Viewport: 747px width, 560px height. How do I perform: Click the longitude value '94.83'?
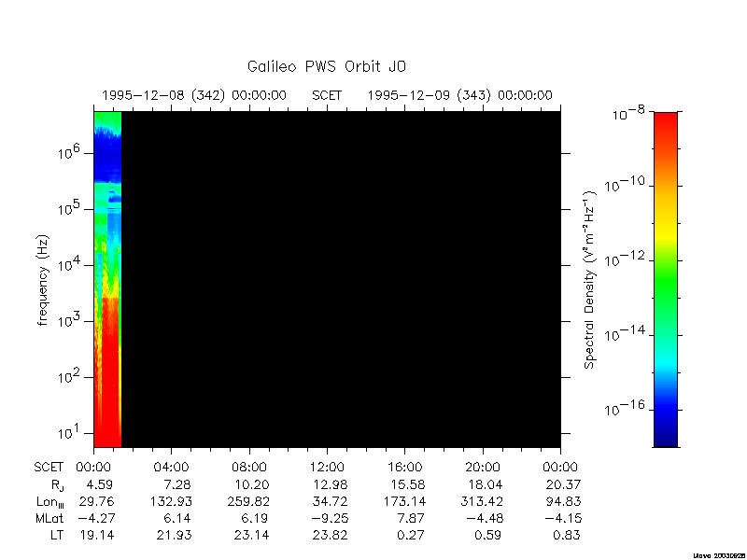pos(564,501)
